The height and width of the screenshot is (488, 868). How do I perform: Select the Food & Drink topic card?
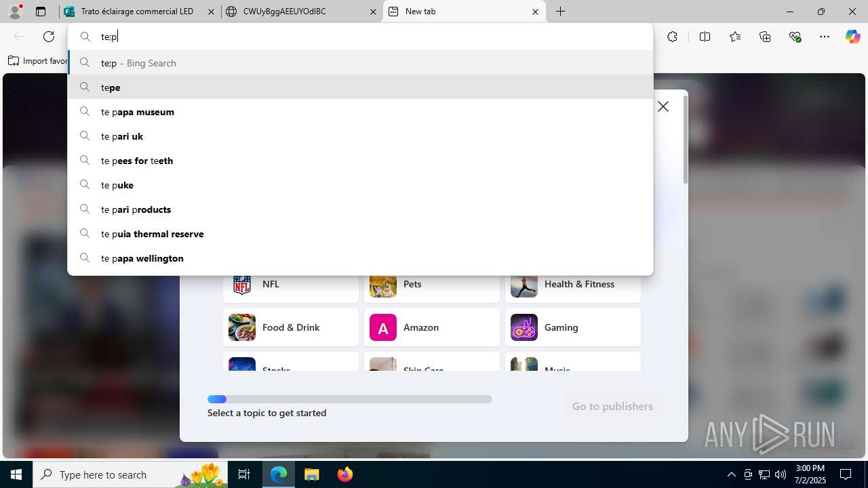291,327
